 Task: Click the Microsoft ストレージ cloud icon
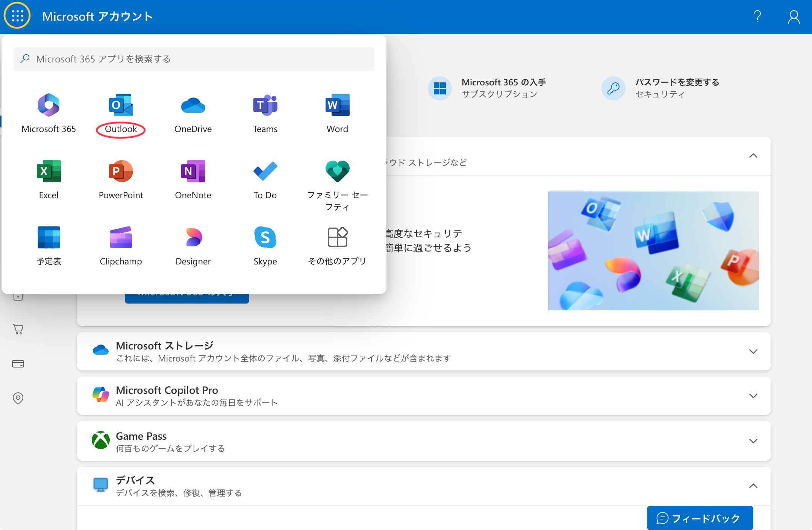(x=101, y=350)
